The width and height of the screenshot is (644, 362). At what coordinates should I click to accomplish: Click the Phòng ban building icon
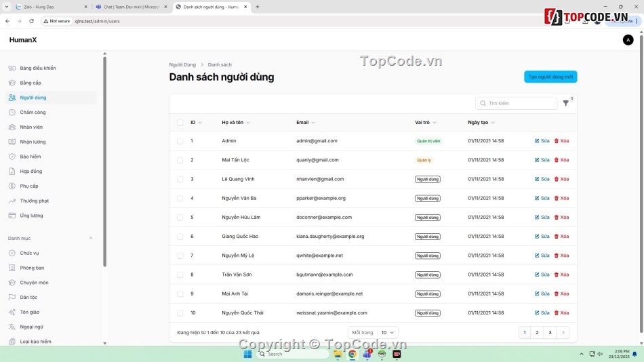tap(12, 268)
